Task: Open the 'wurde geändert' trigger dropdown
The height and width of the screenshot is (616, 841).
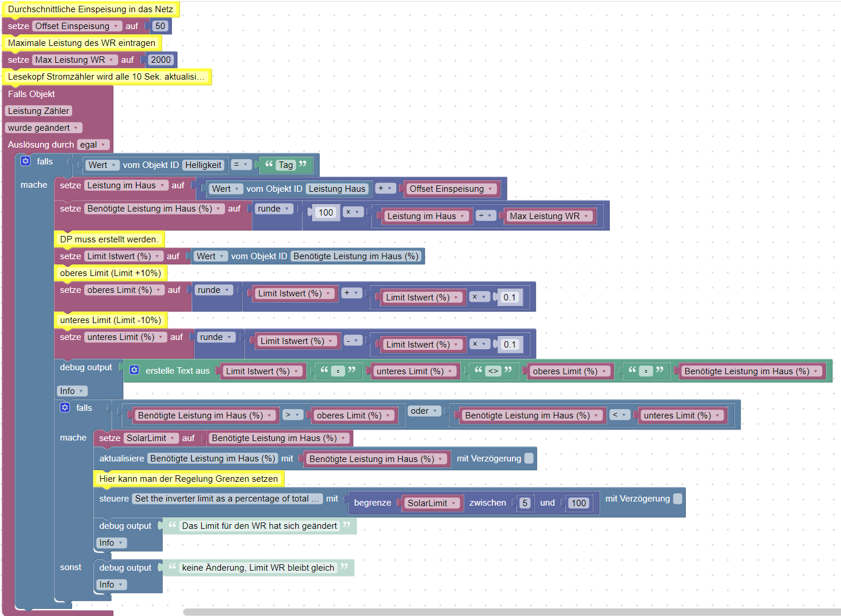Action: [x=44, y=128]
